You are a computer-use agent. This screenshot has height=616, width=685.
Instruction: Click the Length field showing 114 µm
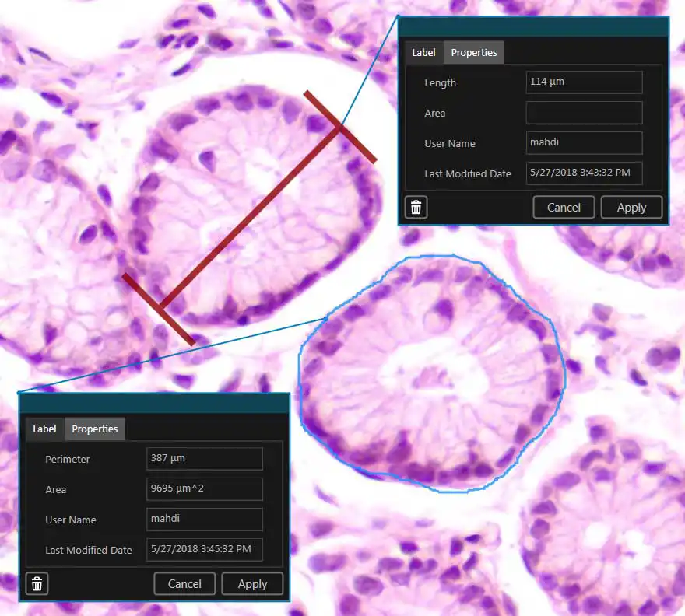coord(584,82)
